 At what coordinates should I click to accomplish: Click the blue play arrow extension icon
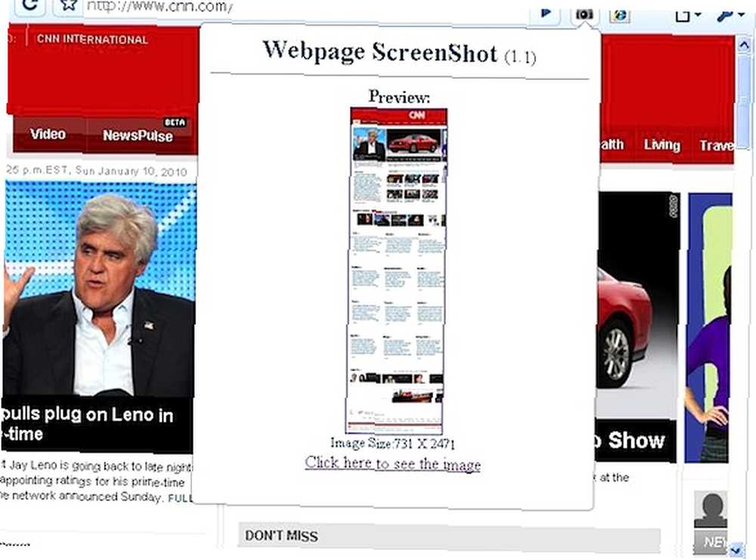click(x=546, y=13)
